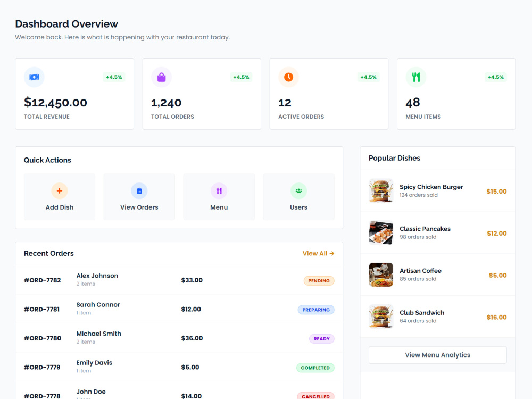This screenshot has height=399, width=532.
Task: Click customer name John Doe
Action: pyautogui.click(x=91, y=392)
